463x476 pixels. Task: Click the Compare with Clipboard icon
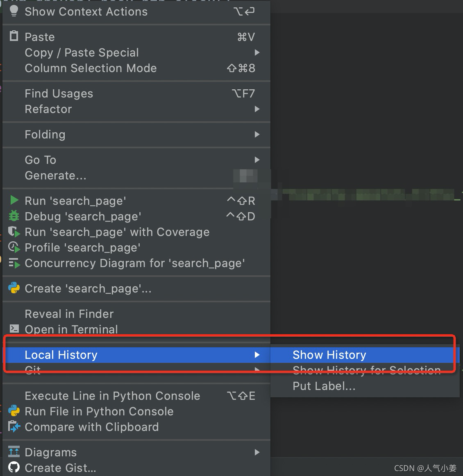click(x=14, y=427)
